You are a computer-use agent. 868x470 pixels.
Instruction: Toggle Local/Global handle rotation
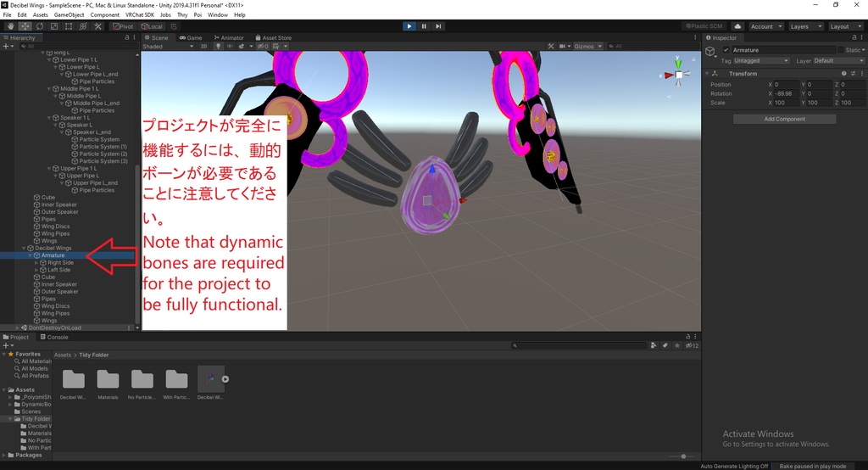point(152,26)
